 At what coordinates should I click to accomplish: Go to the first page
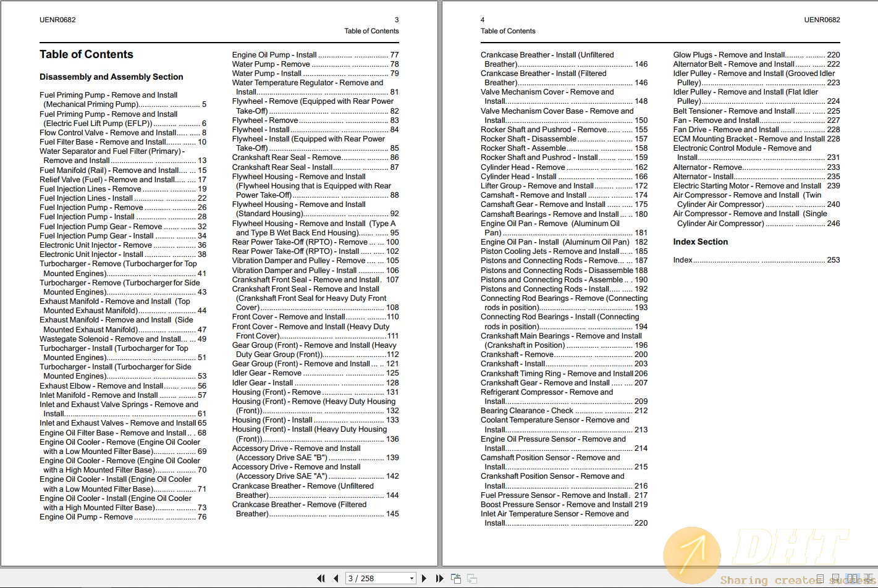click(x=321, y=579)
